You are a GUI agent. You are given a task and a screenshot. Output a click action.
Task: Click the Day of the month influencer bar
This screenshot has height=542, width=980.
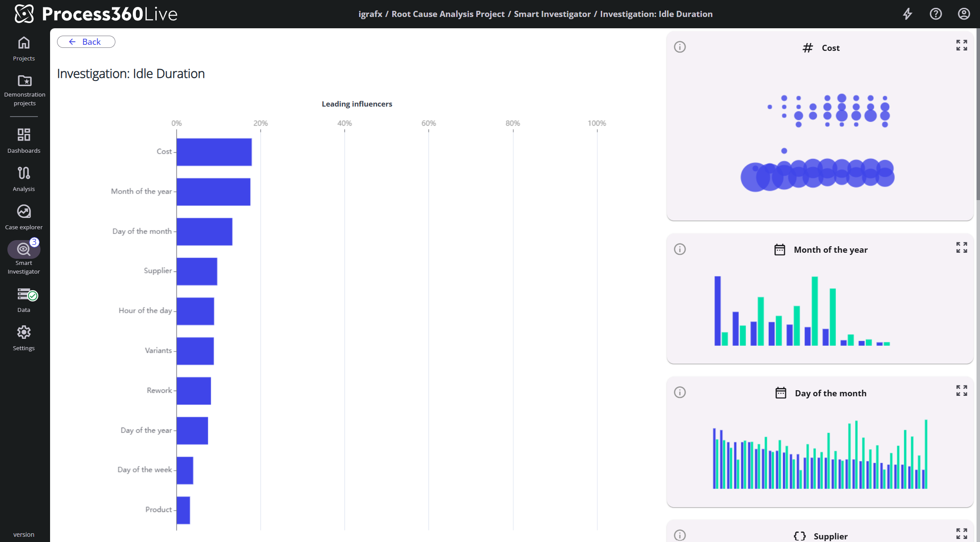[x=205, y=232]
